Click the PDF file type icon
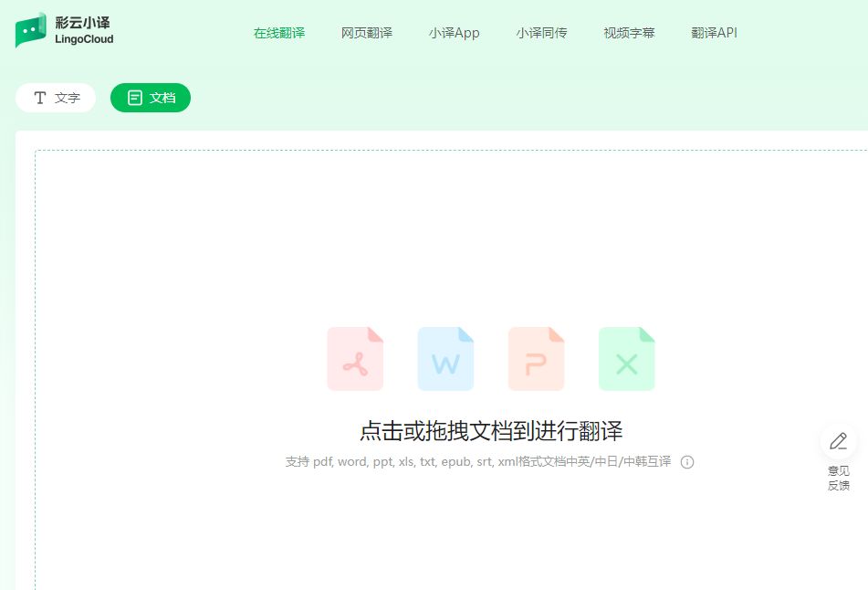Image resolution: width=868 pixels, height=590 pixels. coord(355,358)
